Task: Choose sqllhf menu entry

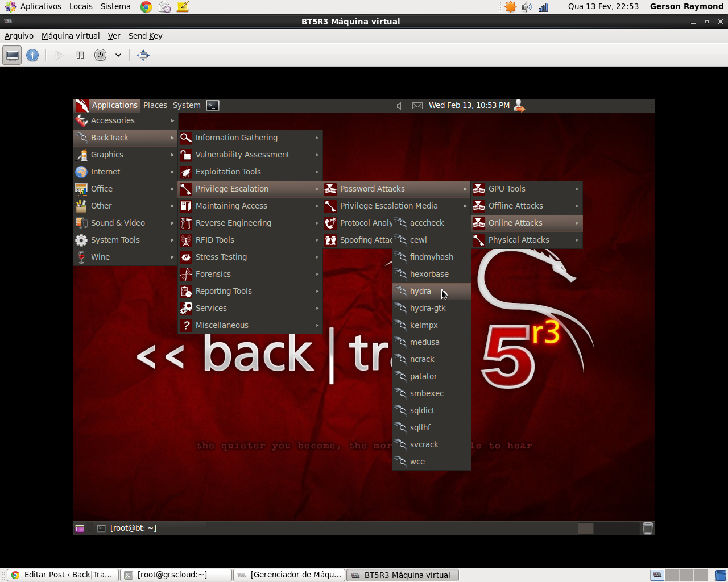Action: pos(432,427)
